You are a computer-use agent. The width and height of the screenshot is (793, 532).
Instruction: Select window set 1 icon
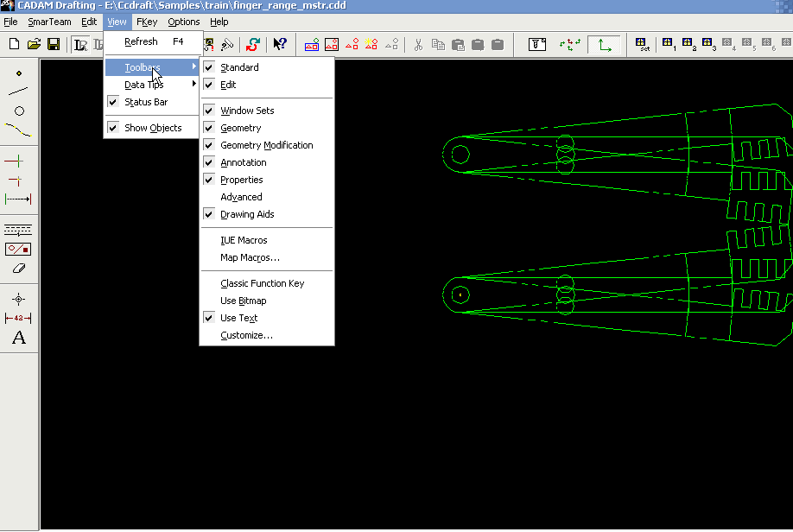point(669,45)
